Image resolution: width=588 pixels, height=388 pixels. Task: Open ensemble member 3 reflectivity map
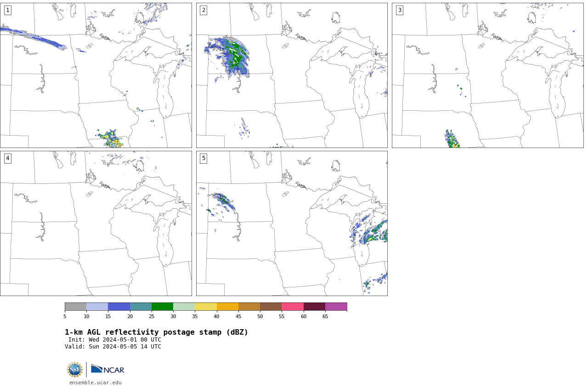(x=487, y=75)
